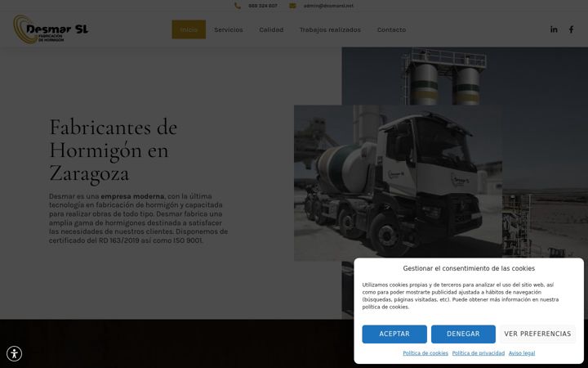Navigate to the Contacto page

click(x=391, y=29)
